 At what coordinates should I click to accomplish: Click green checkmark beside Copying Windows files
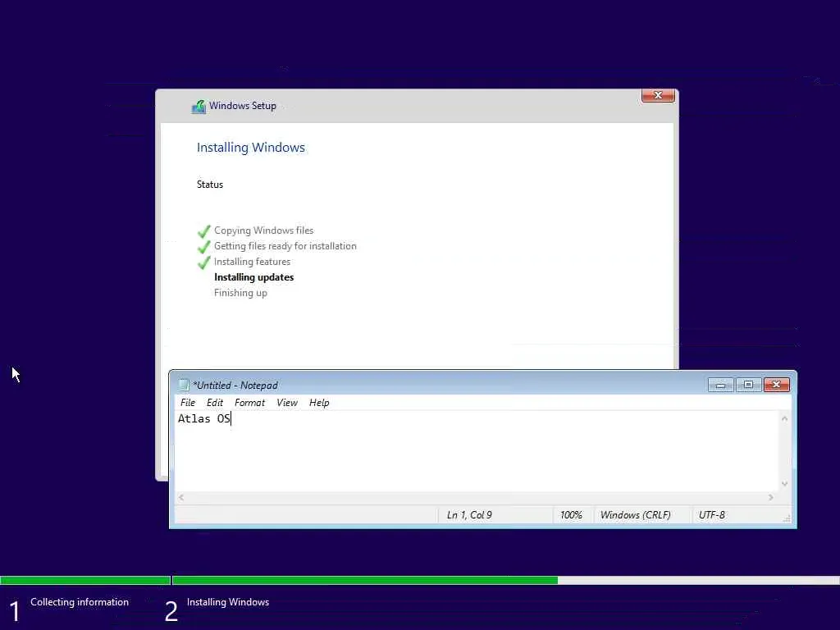pos(203,231)
